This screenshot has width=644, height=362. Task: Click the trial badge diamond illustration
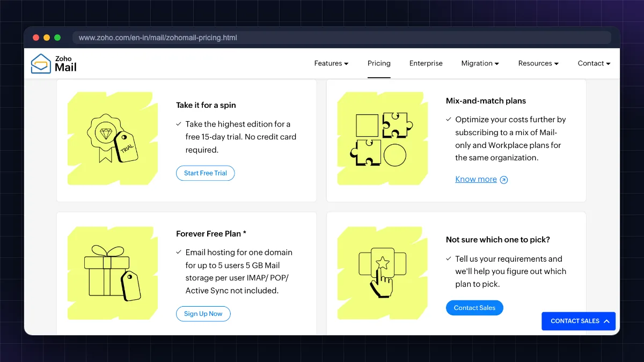[x=113, y=138]
